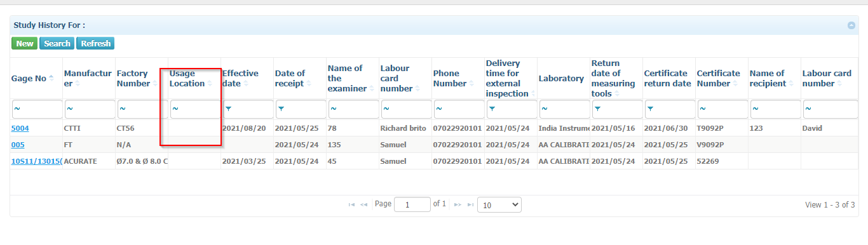Click the New button
Screen dimensions: 868x245
(25, 44)
